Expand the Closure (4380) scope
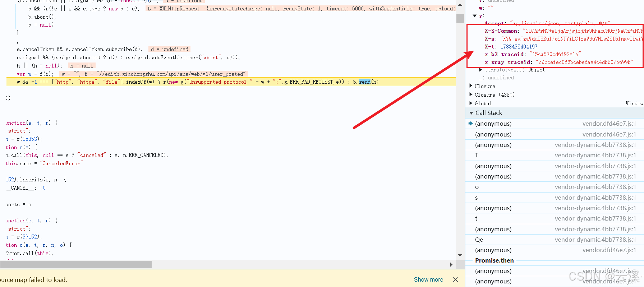Image resolution: width=644 pixels, height=287 pixels. click(x=471, y=94)
